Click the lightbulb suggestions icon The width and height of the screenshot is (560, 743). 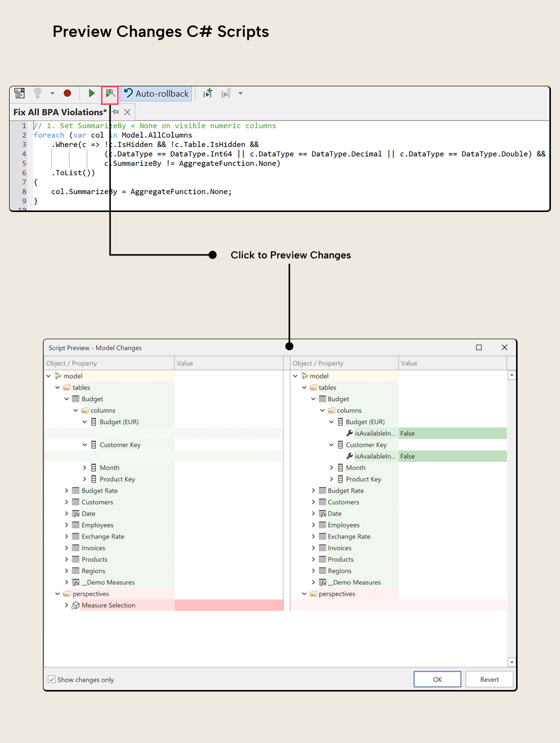(37, 93)
